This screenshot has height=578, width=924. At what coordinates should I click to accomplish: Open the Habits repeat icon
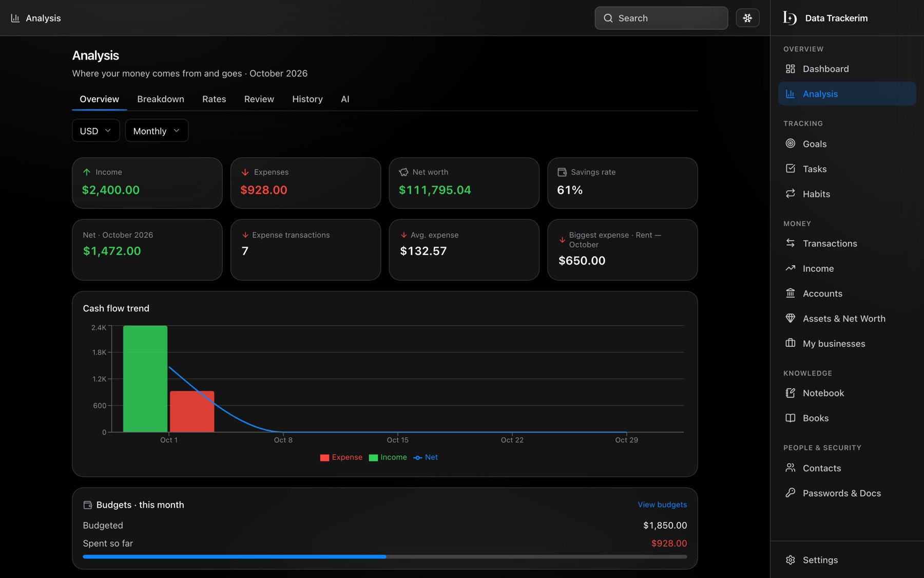point(790,194)
